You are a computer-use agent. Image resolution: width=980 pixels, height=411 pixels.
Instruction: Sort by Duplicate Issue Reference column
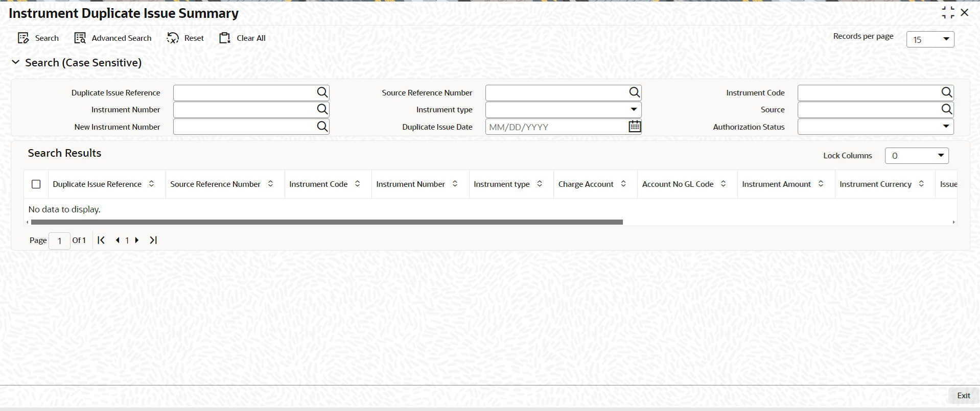[x=151, y=184]
